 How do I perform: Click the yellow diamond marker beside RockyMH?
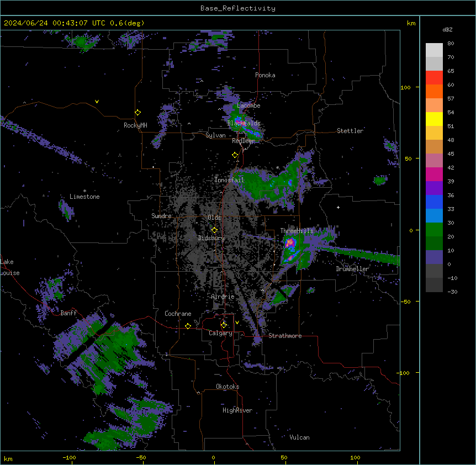click(137, 113)
